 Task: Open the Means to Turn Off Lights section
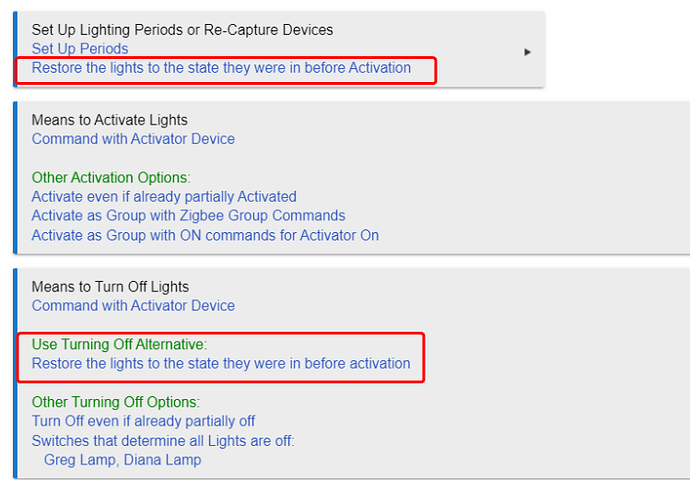(110, 286)
